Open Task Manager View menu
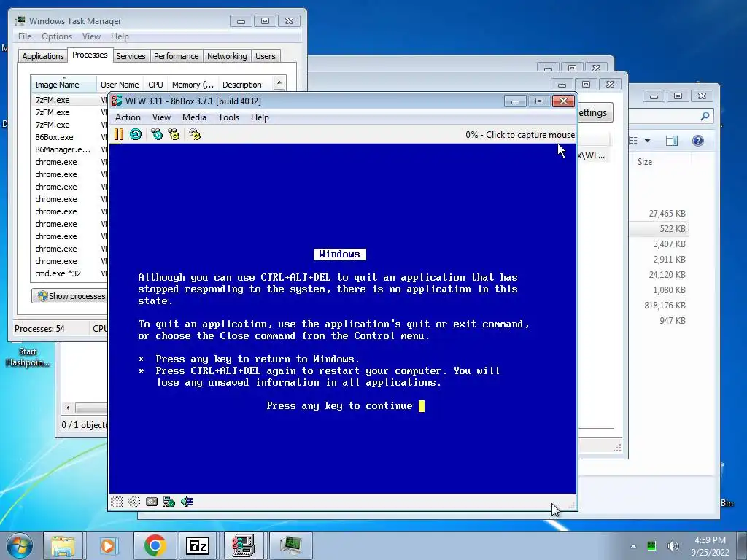Viewport: 747px width, 560px height. (91, 36)
